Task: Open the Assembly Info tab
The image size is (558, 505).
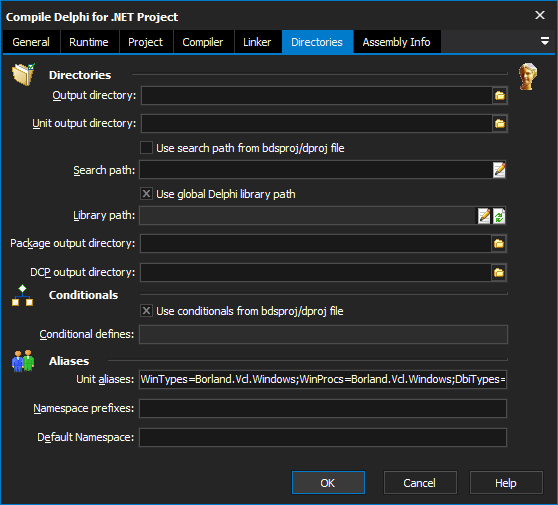Action: pyautogui.click(x=396, y=42)
